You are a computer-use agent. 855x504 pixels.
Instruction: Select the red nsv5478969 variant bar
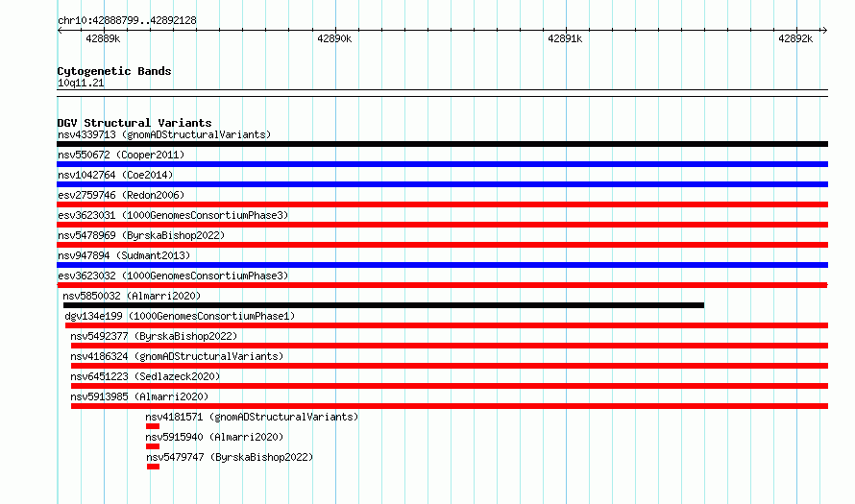tap(442, 245)
